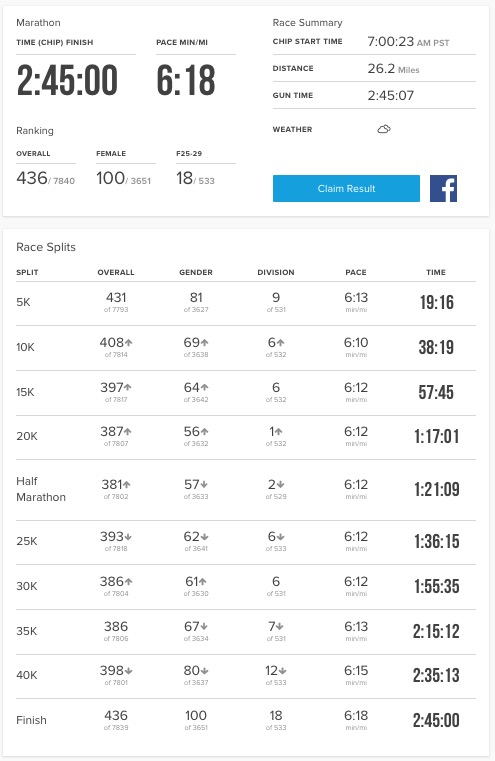Viewport: 495px width, 761px height.
Task: Click the F25-29 ranking label
Action: tap(189, 153)
